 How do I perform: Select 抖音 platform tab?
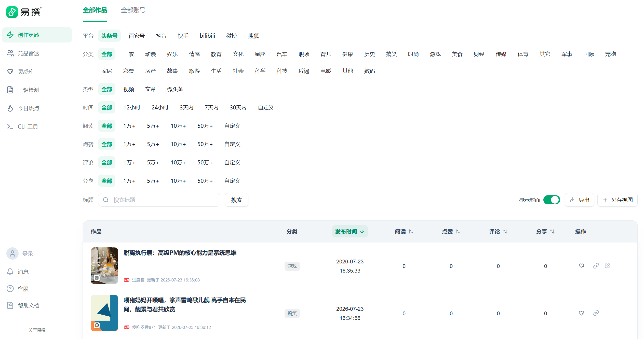[x=161, y=36]
